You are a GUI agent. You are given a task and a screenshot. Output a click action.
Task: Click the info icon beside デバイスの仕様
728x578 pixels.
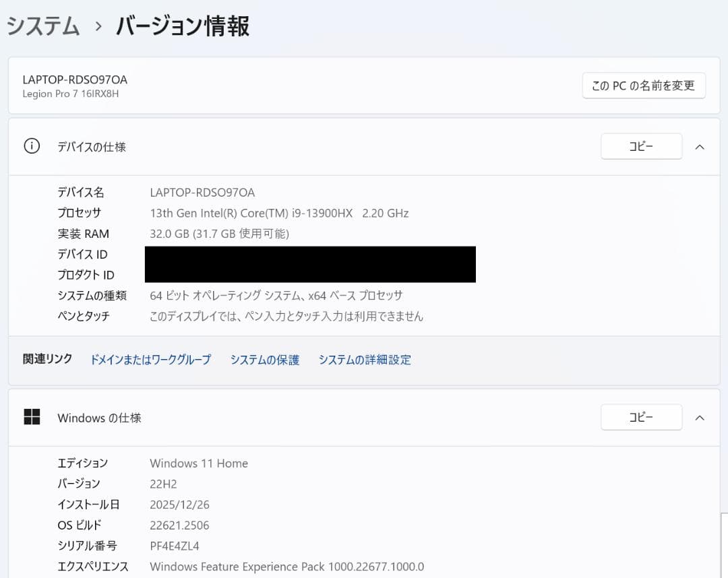[x=31, y=146]
